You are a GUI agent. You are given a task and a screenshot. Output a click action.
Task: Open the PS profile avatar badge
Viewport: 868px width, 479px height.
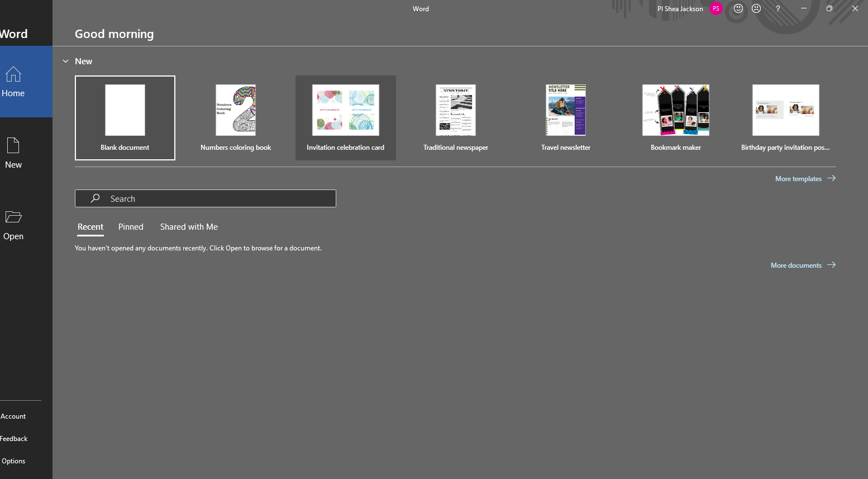[x=716, y=8]
